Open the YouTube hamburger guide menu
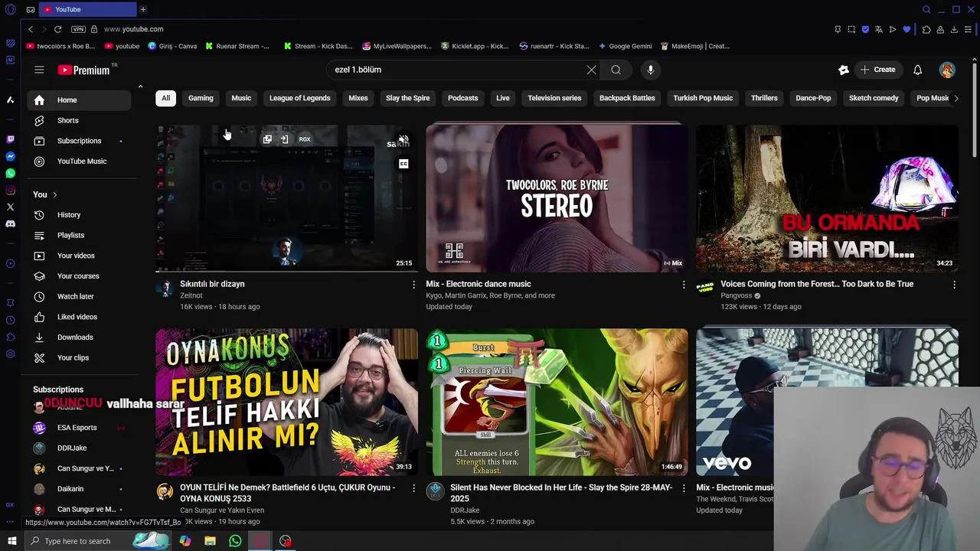 39,70
